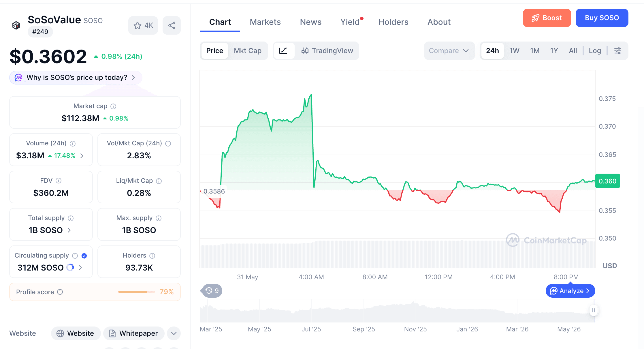Click the $360.2M FDV value
Image resolution: width=644 pixels, height=349 pixels.
pos(51,193)
